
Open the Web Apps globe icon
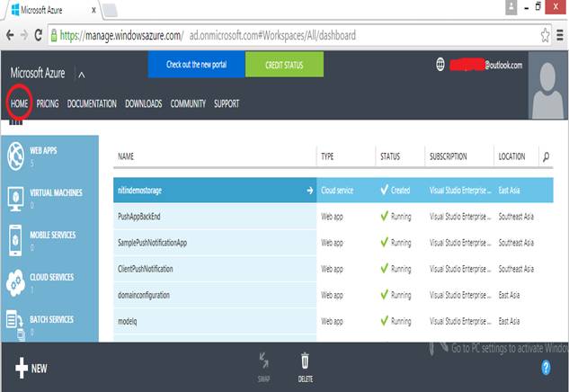15,156
